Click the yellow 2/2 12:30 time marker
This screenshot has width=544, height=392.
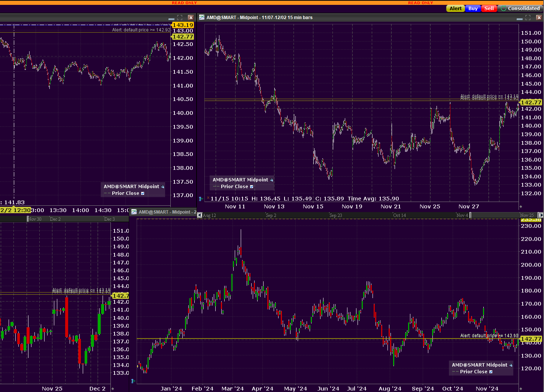point(15,210)
